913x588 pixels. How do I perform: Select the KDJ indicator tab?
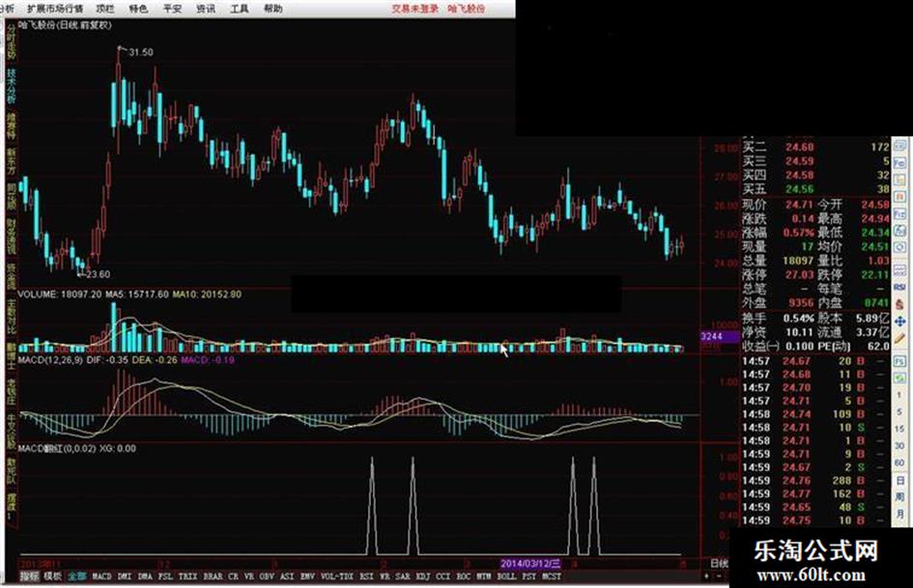423,576
